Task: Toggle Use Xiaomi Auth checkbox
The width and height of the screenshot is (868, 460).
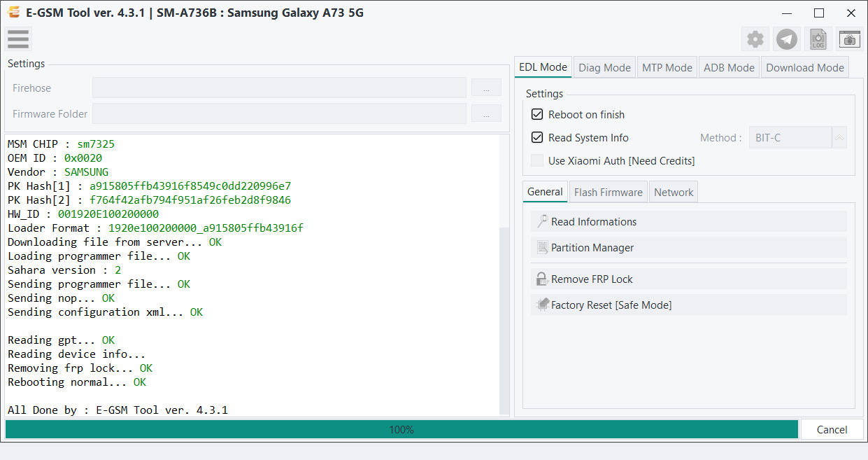Action: [x=537, y=160]
